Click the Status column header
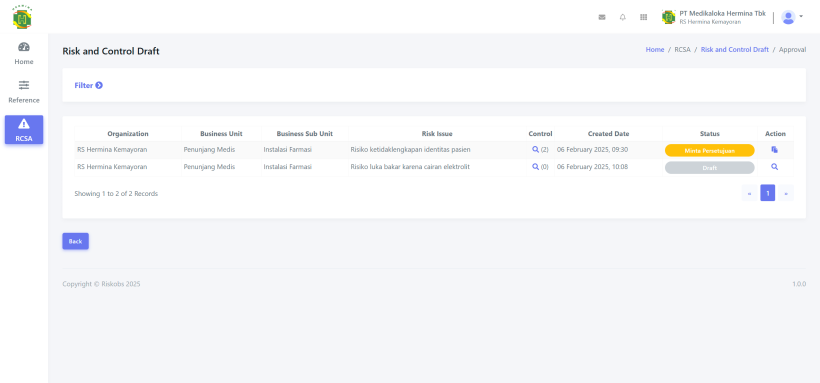 710,133
